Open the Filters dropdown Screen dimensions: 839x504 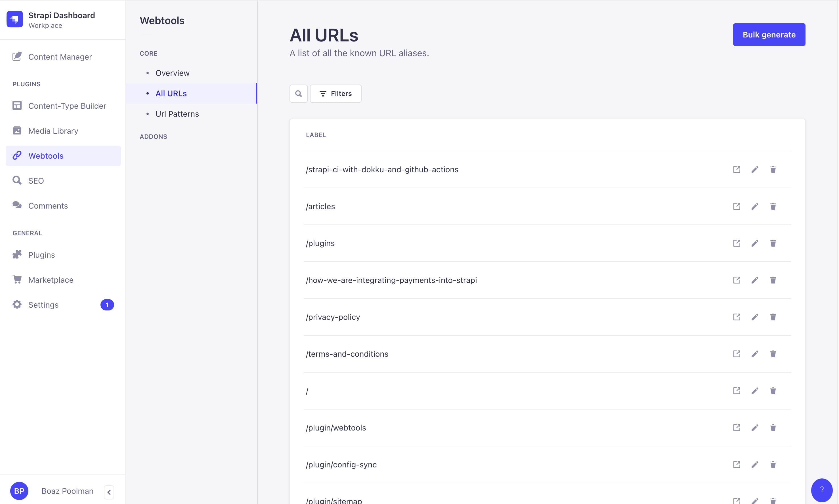335,93
